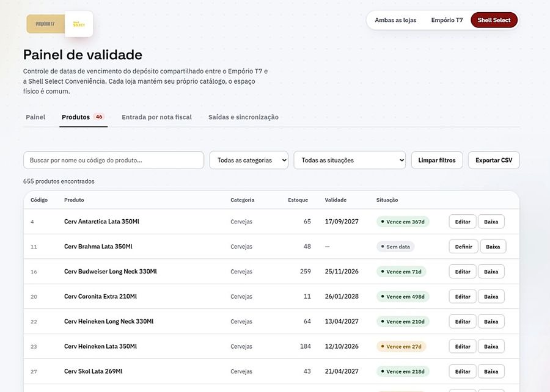Click the Validade column header
Image resolution: width=550 pixels, height=392 pixels.
point(335,200)
